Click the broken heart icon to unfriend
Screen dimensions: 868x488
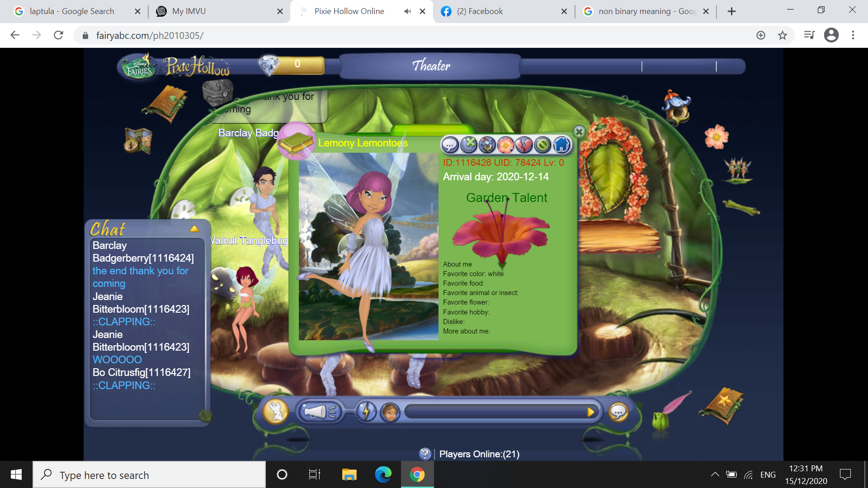click(x=524, y=145)
